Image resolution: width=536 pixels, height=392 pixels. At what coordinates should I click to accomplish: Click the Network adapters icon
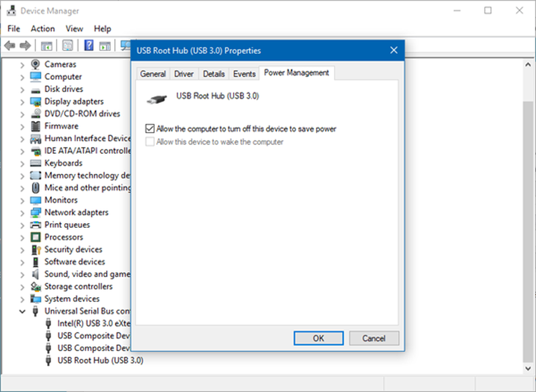(36, 212)
